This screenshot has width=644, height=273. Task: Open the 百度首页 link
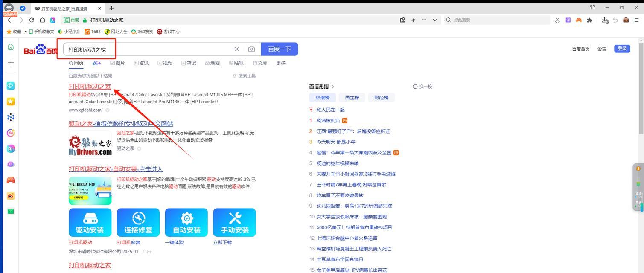pos(580,49)
